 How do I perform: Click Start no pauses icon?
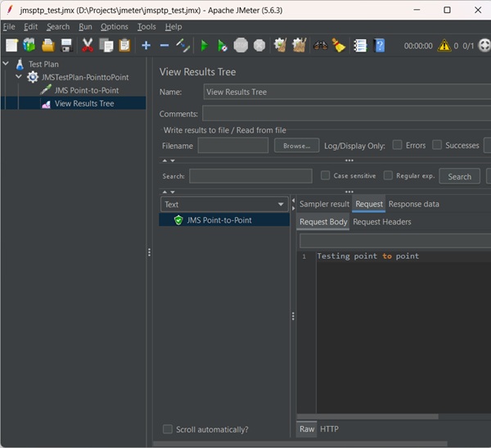coord(222,46)
